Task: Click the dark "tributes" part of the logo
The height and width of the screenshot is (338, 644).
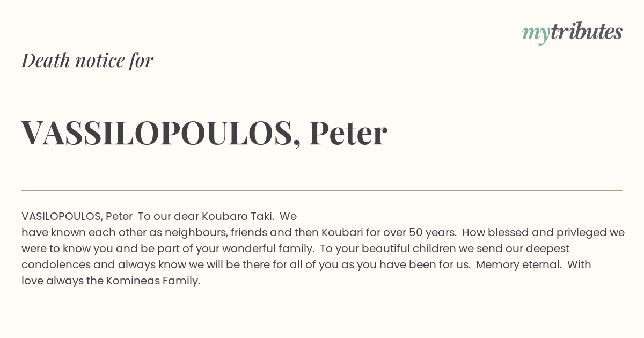Action: [587, 32]
